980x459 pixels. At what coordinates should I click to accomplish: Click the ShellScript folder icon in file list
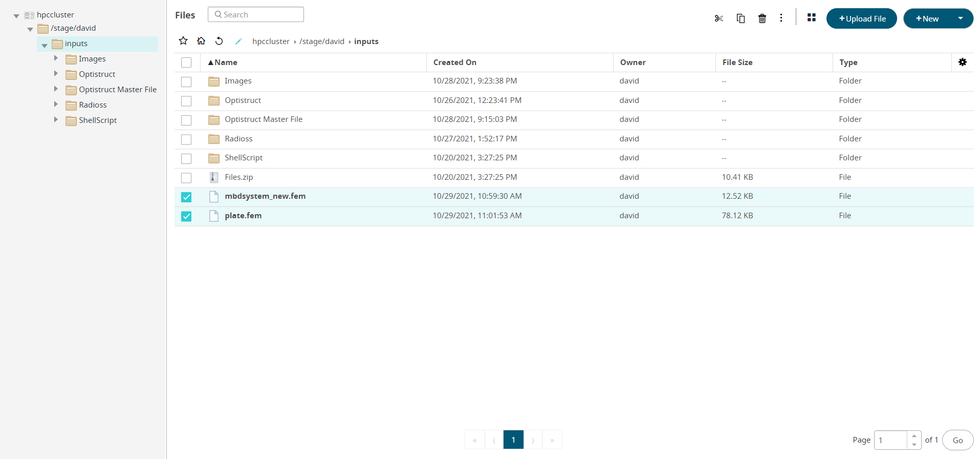click(x=214, y=158)
